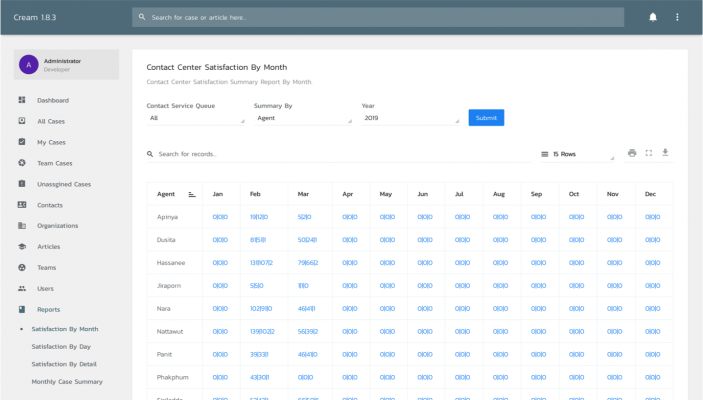This screenshot has width=703, height=400.
Task: Toggle fullscreen view of the table
Action: coord(649,153)
